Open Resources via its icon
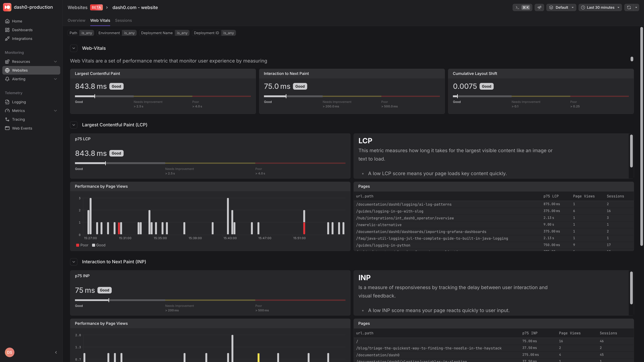Image resolution: width=644 pixels, height=362 pixels. [7, 62]
